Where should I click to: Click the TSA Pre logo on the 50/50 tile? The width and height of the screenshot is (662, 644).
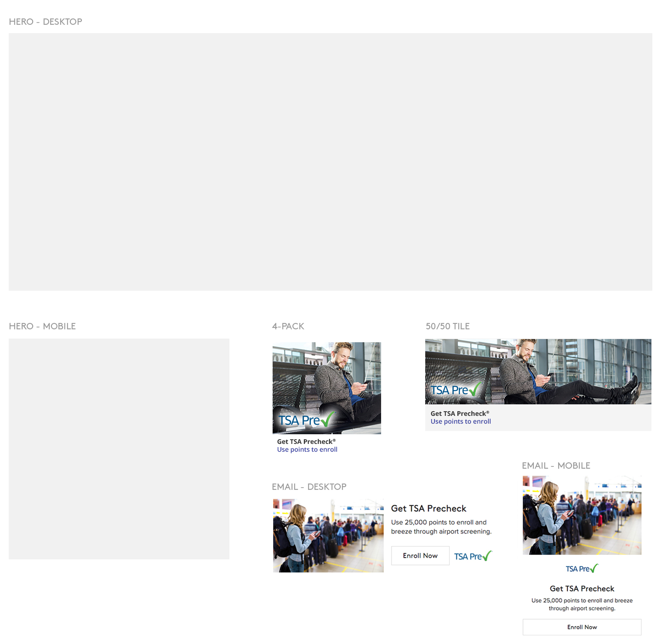point(456,390)
